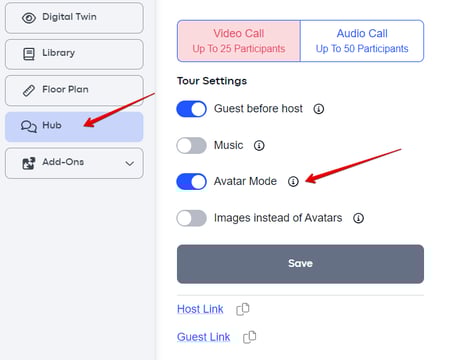Click the chat bubbles icon for Hub

pos(29,126)
